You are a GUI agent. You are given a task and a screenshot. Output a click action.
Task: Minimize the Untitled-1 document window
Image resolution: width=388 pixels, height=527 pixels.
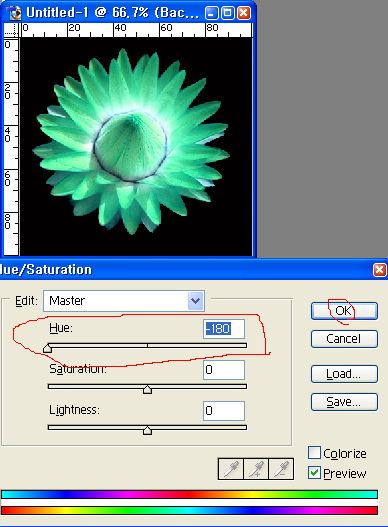211,13
